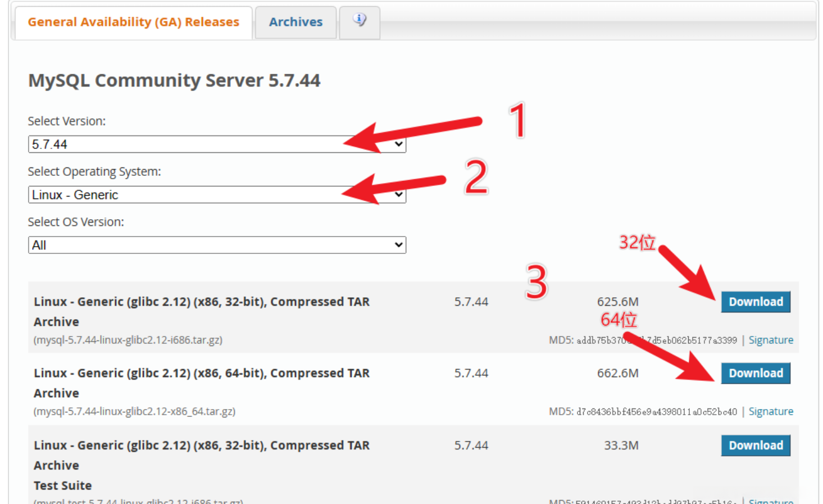Image resolution: width=823 pixels, height=504 pixels.
Task: Click filename mysql-5.7.44-linux-glibc2.12-i686.tar.gz
Action: 128,340
